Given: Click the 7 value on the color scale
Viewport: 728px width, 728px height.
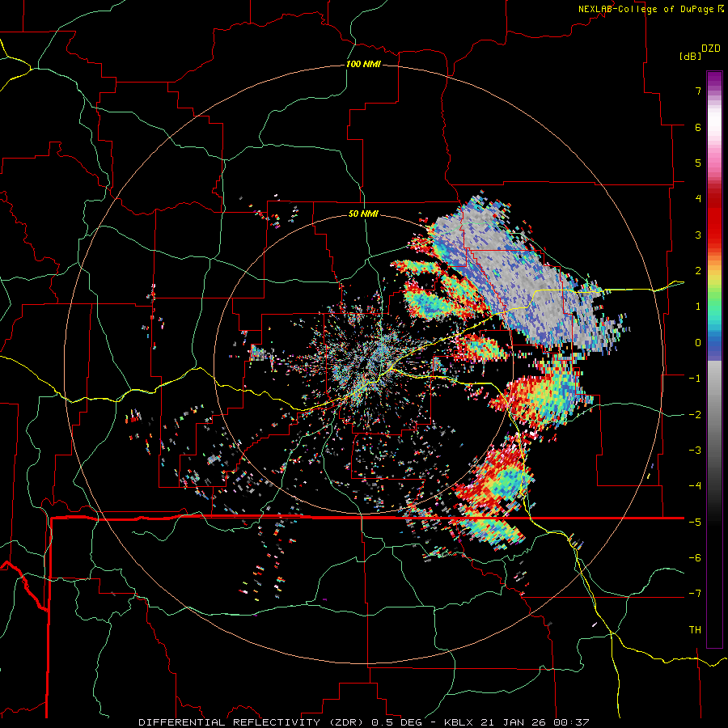Looking at the screenshot, I should [x=698, y=91].
